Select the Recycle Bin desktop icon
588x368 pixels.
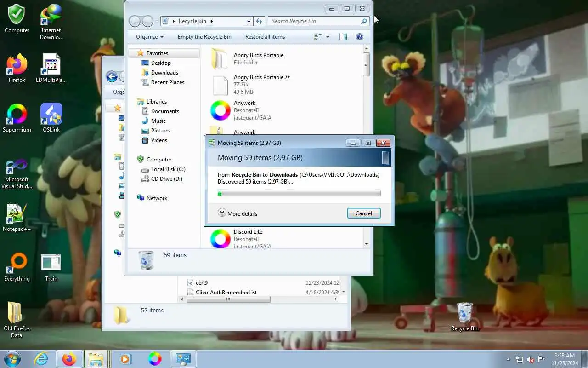coord(465,316)
